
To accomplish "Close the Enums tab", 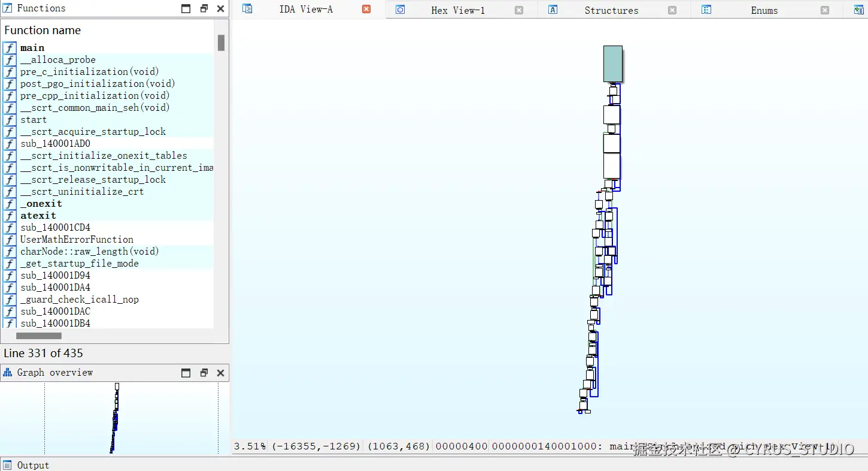I will 825,10.
